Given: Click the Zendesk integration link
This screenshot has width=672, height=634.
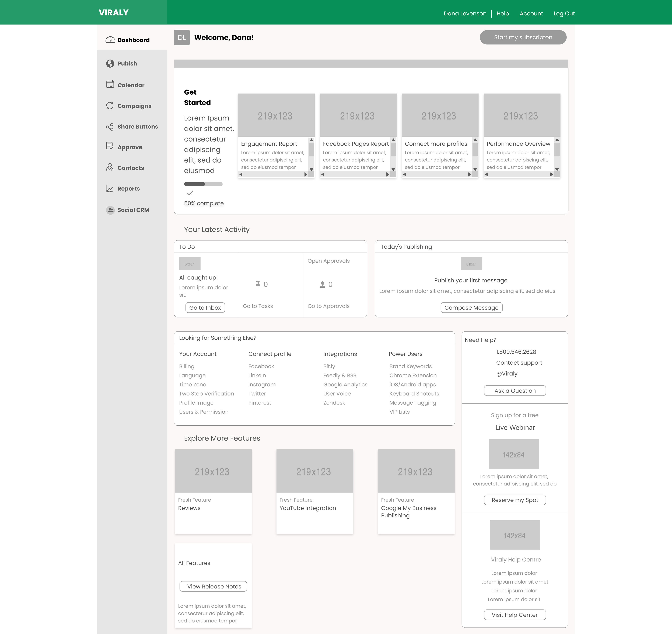Looking at the screenshot, I should [334, 403].
